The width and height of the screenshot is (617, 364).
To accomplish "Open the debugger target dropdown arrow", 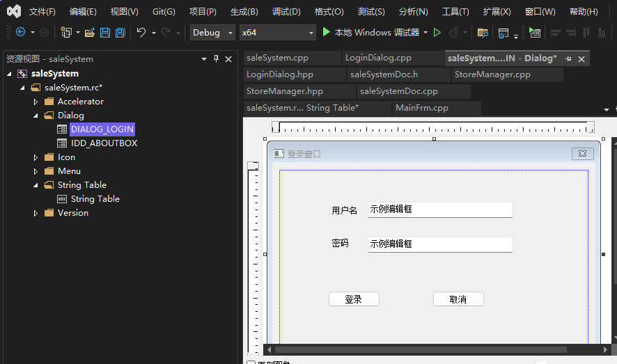I will tap(425, 32).
